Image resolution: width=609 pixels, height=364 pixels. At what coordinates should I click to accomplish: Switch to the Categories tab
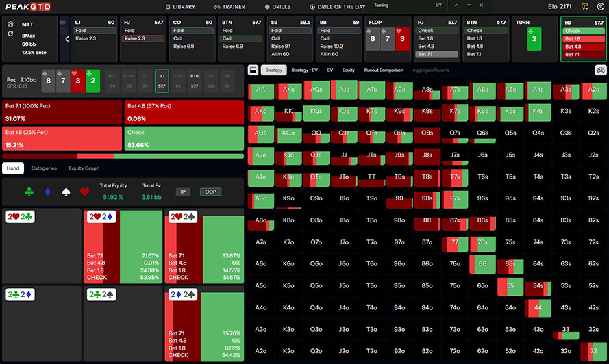coord(44,168)
